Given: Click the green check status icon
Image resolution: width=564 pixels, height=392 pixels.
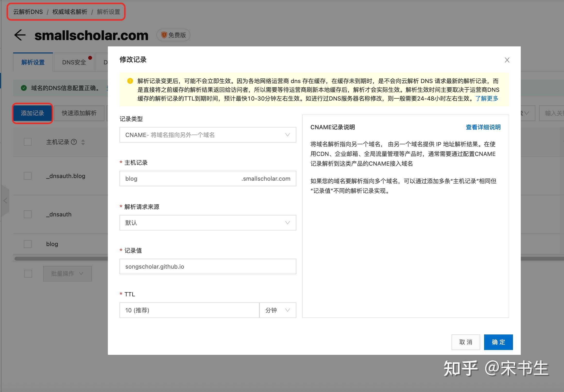Looking at the screenshot, I should (x=24, y=88).
